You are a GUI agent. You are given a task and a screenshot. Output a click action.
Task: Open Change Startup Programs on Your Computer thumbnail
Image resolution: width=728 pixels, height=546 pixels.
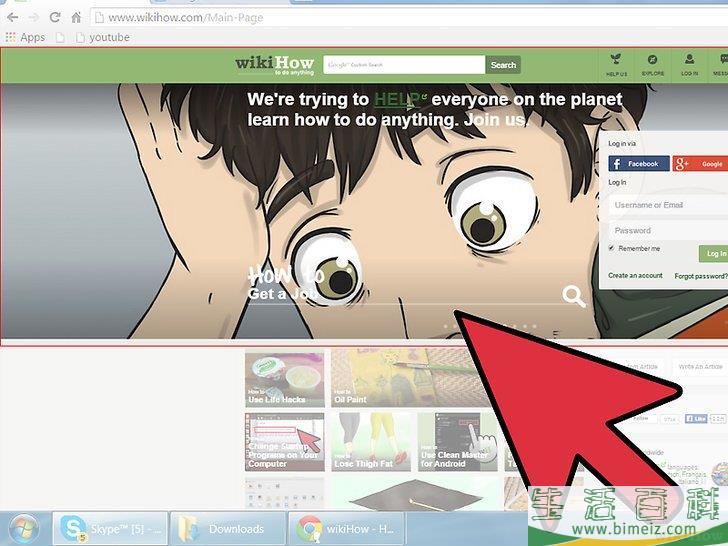click(x=285, y=442)
